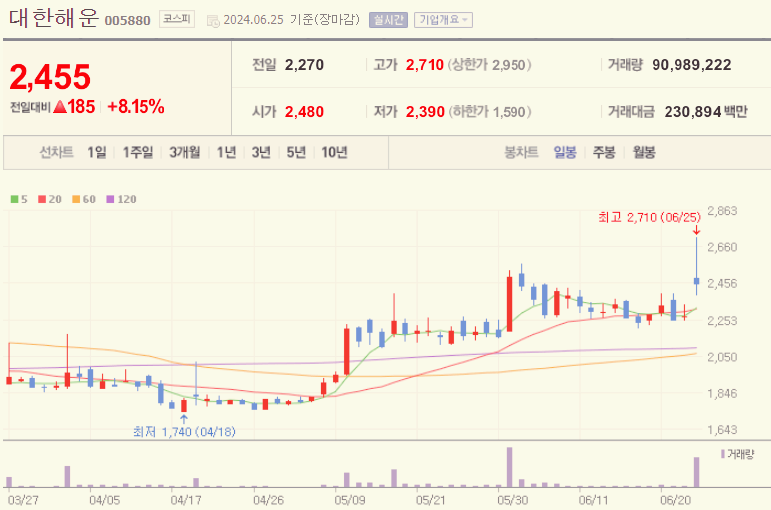Click the red 20-day moving average swatch

(42, 199)
